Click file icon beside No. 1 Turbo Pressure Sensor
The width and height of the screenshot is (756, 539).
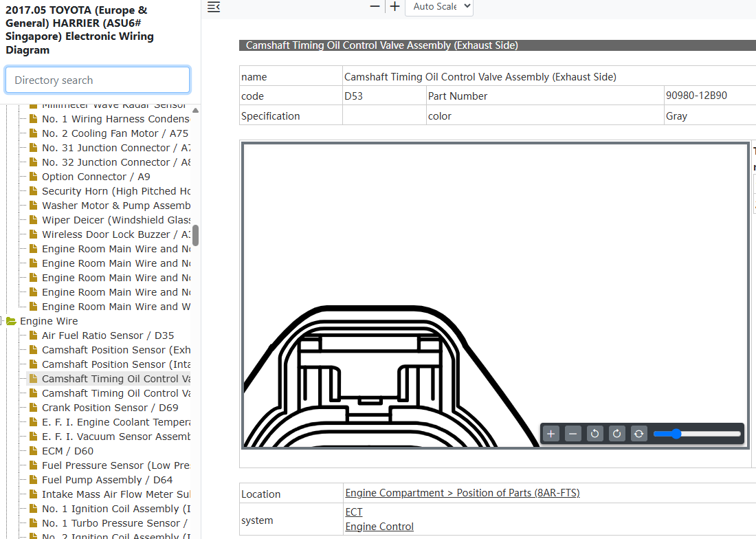(33, 523)
